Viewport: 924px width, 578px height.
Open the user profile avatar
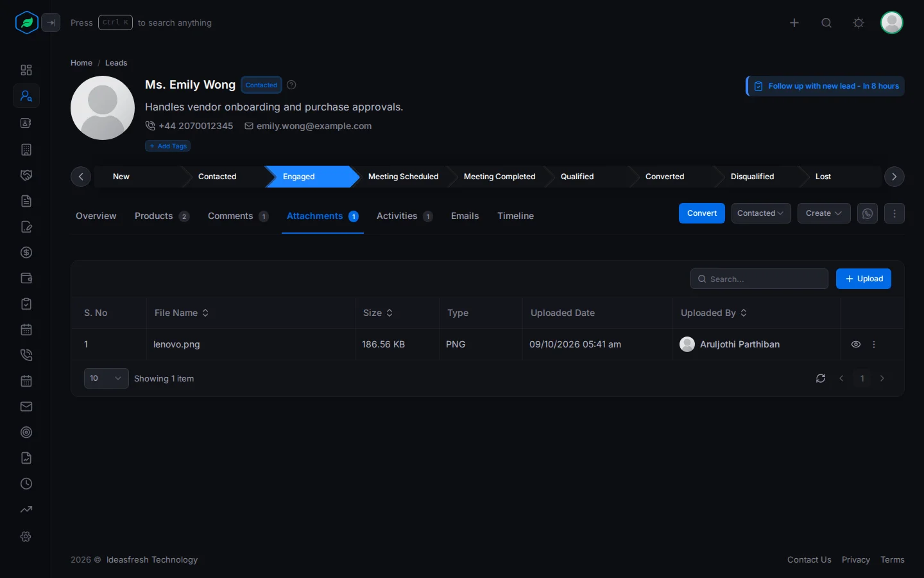coord(892,22)
